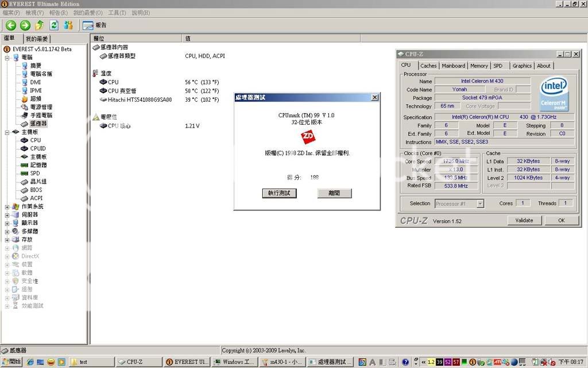Expand the 存放 tree branch
This screenshot has width=588, height=368.
[7, 240]
